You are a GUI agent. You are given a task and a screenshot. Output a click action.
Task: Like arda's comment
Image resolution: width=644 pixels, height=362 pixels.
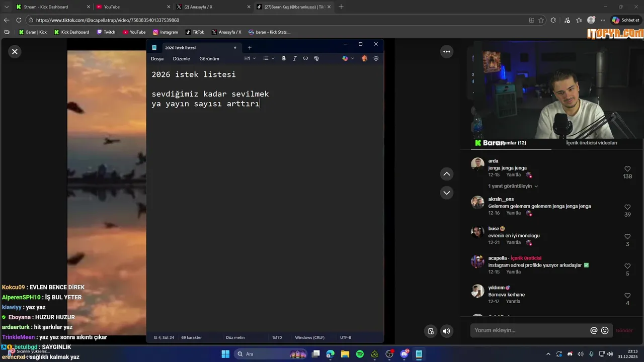[627, 169]
